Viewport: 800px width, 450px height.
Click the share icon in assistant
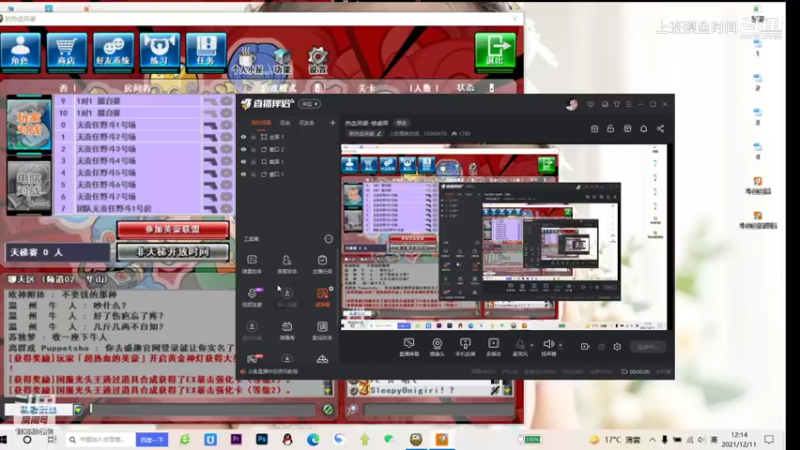pyautogui.click(x=661, y=129)
